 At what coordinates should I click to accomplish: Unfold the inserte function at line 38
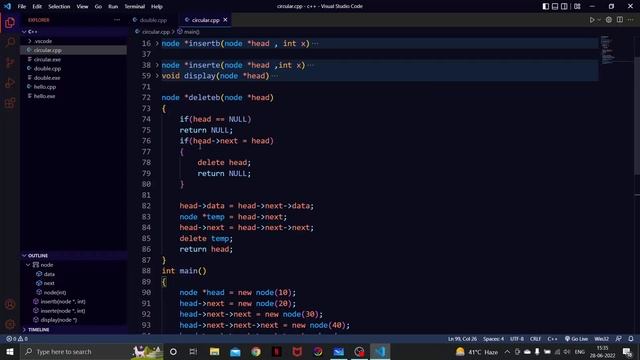pyautogui.click(x=157, y=65)
